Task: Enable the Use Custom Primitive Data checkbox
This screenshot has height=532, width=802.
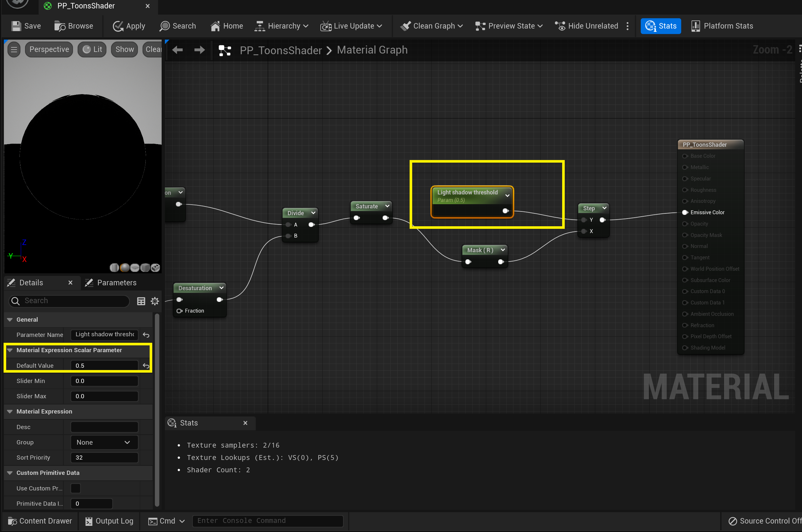Action: (75, 488)
